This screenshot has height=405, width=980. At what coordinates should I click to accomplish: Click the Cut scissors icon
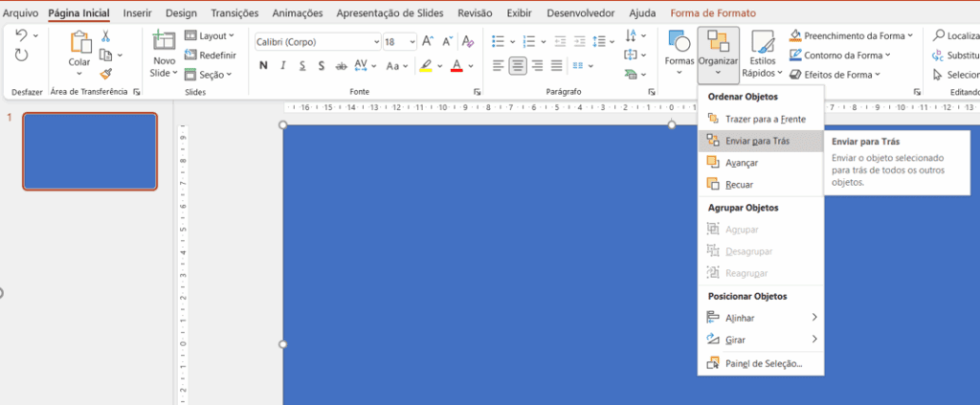(106, 35)
